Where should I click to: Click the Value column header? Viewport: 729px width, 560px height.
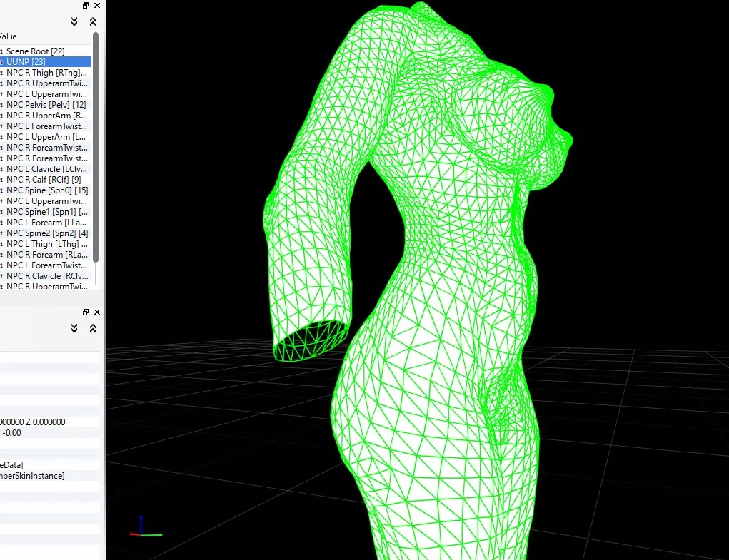coord(9,36)
